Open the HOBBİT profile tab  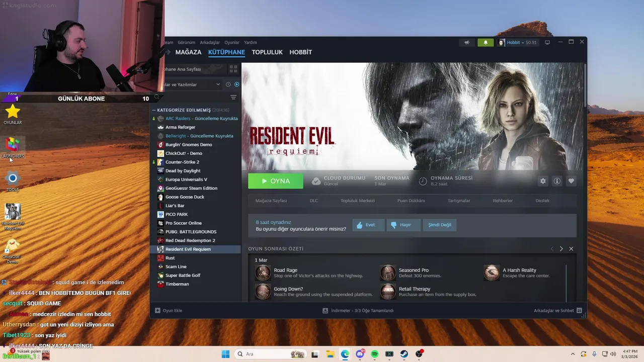pos(301,52)
